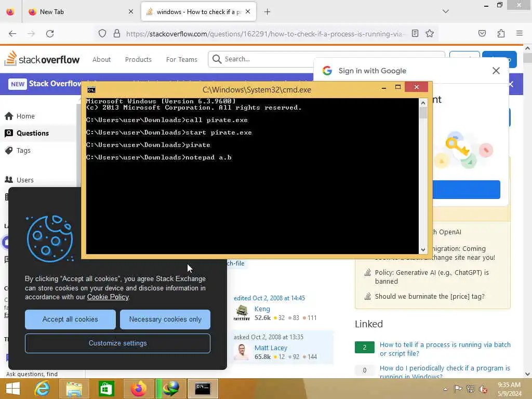This screenshot has width=532, height=399.
Task: Click the 'NEW' banner badge
Action: point(18,84)
